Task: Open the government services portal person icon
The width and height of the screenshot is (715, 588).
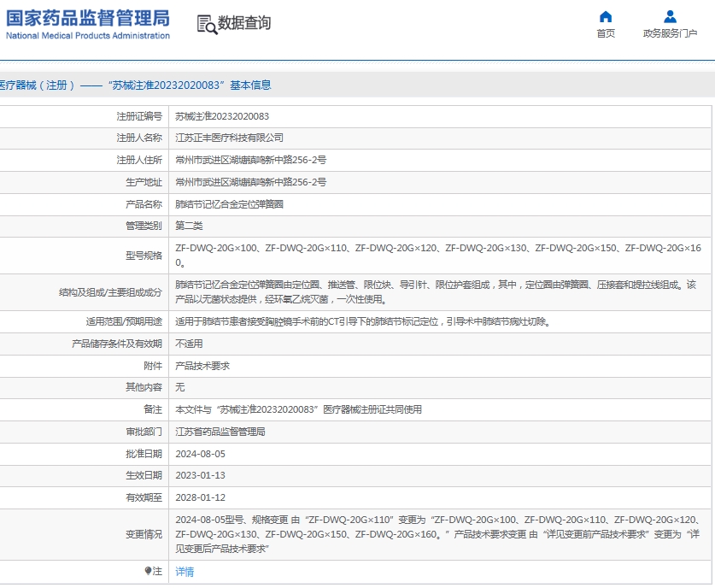Action: (x=670, y=17)
